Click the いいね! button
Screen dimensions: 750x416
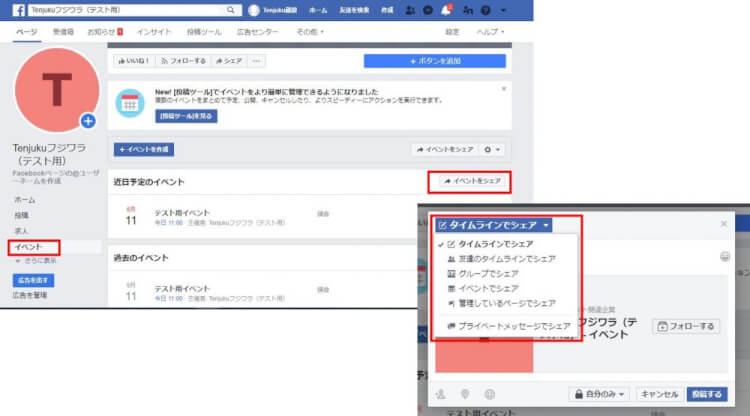134,61
